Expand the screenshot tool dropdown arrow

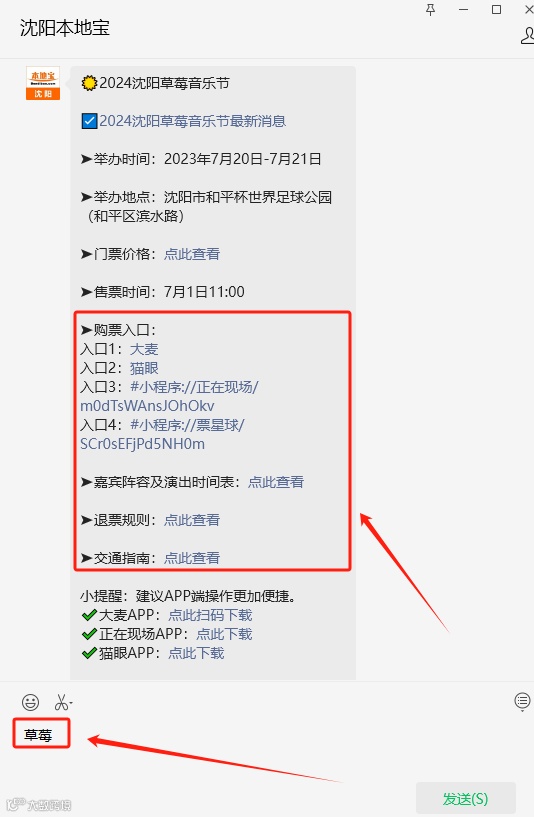pyautogui.click(x=71, y=704)
